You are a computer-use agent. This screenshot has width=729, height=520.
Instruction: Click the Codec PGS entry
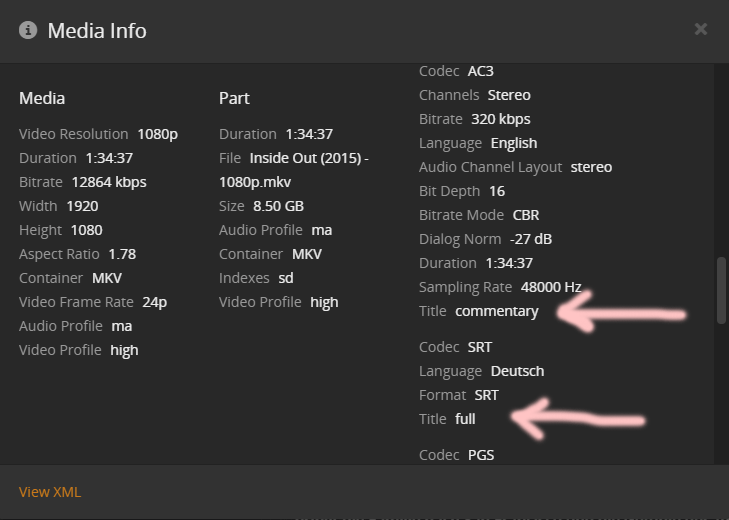coord(481,455)
